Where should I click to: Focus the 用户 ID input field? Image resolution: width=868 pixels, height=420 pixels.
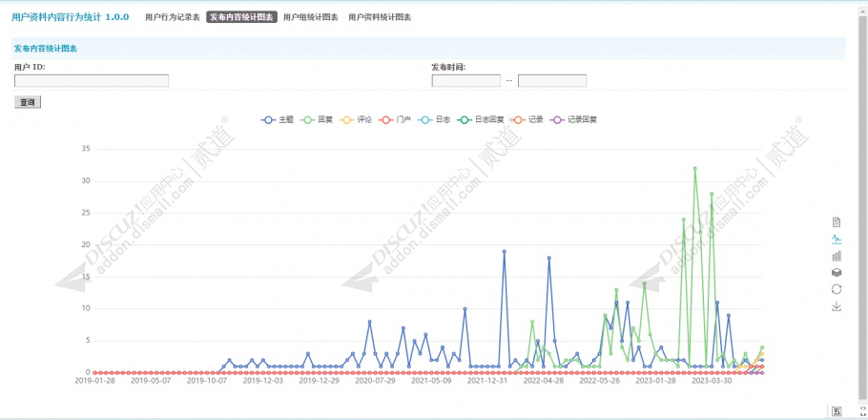coord(92,81)
